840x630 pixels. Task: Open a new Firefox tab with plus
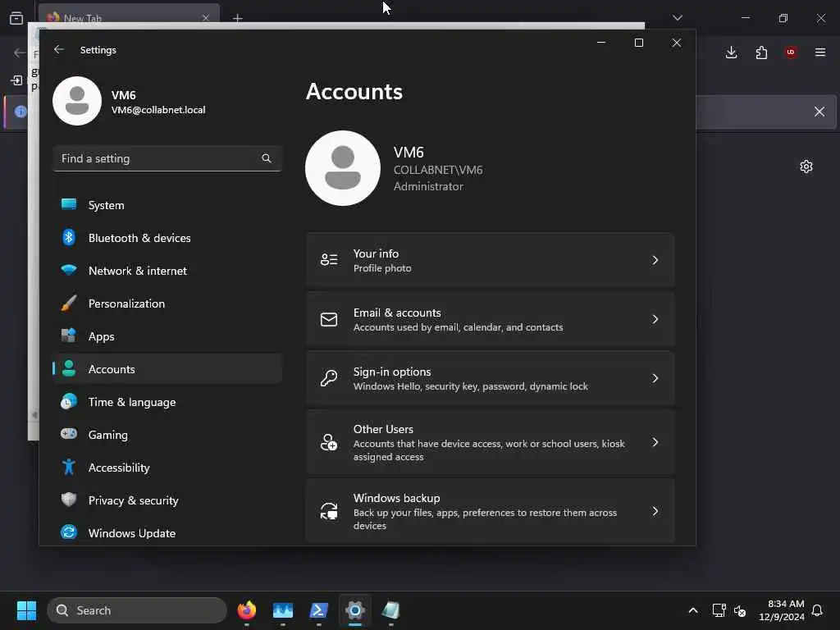tap(237, 18)
